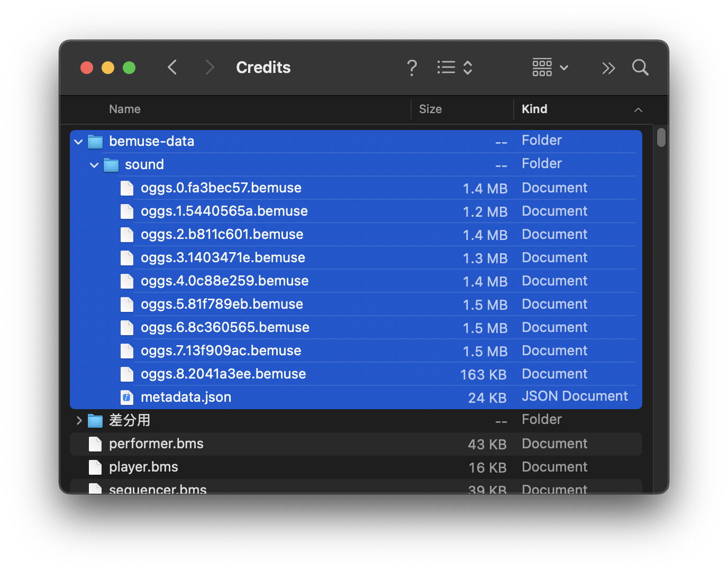Open the view options chevron next to the grid icon
Viewport: 728px width, 572px height.
(563, 68)
